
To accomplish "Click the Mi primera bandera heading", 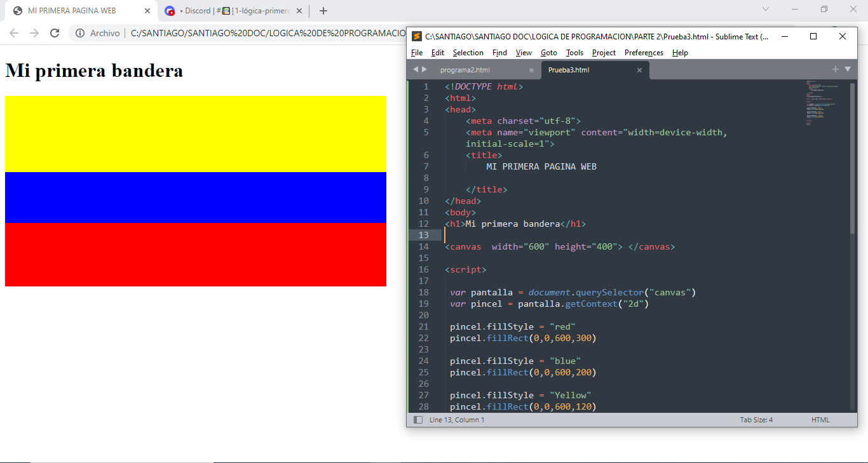I will pyautogui.click(x=94, y=70).
